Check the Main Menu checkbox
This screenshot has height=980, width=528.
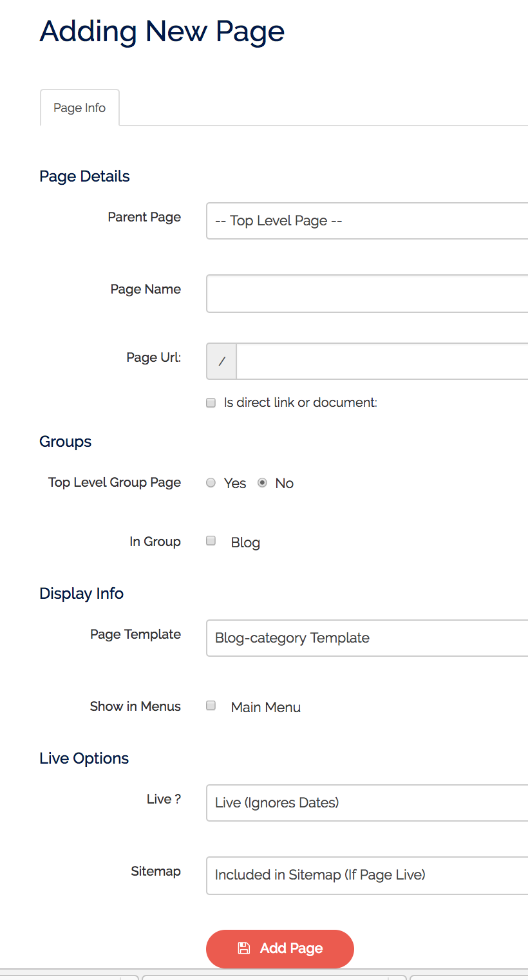tap(211, 706)
